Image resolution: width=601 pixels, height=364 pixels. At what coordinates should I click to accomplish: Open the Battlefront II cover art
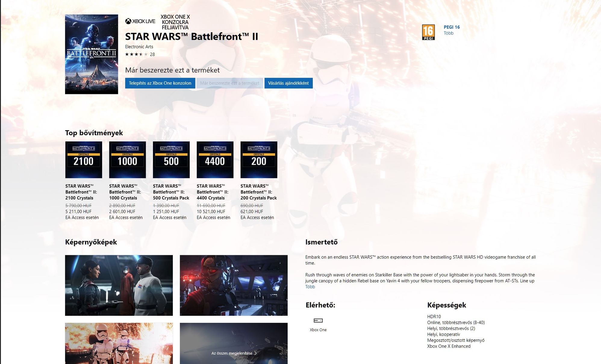92,54
